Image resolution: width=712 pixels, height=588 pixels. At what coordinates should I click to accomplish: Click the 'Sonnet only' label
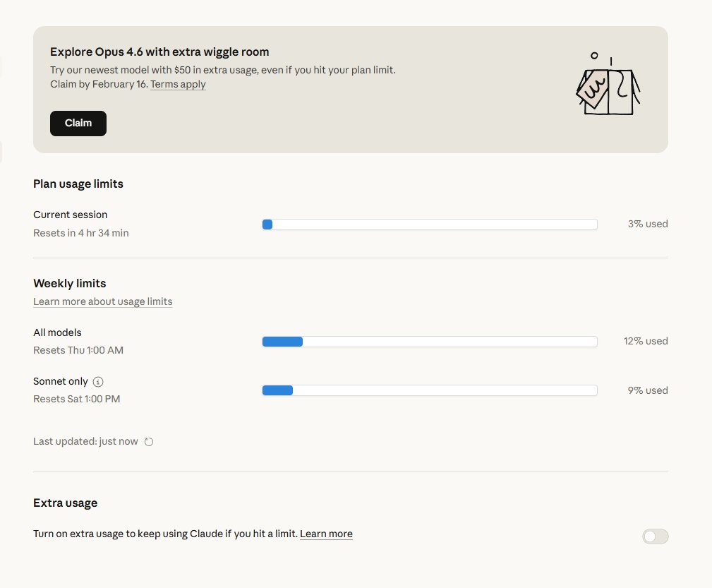coord(61,381)
